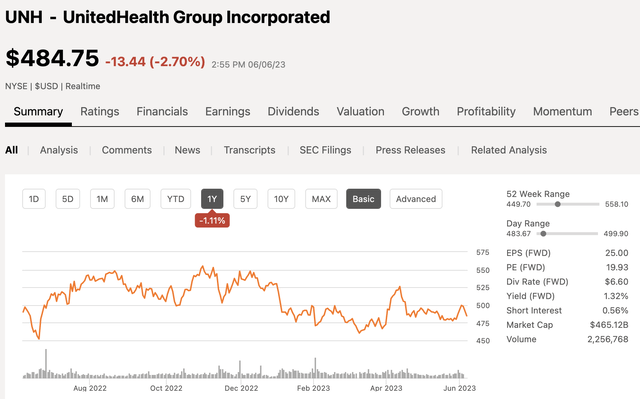640x399 pixels.
Task: Select the 5Y chart range
Action: (x=245, y=199)
